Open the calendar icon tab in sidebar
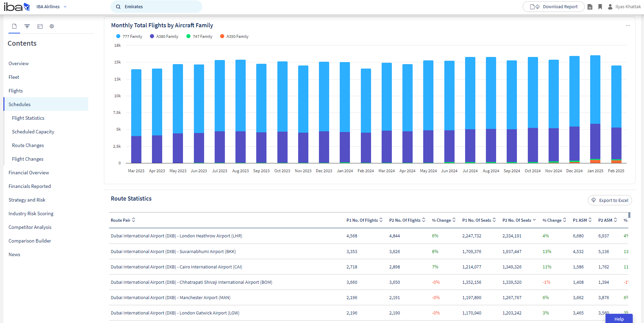The width and height of the screenshot is (644, 323). pyautogui.click(x=40, y=26)
